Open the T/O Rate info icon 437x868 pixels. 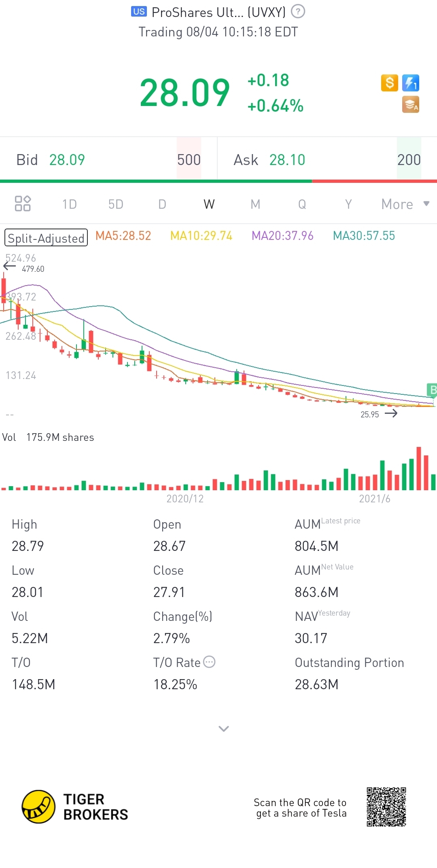point(209,662)
